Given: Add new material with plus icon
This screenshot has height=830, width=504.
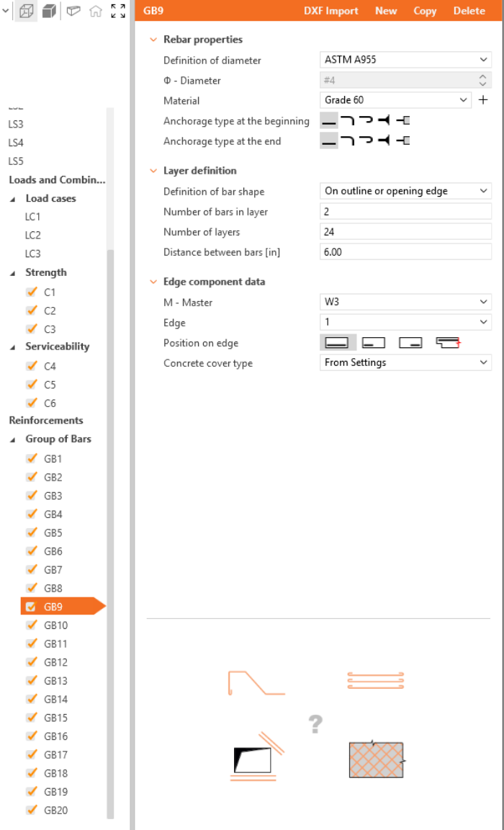Looking at the screenshot, I should 483,101.
